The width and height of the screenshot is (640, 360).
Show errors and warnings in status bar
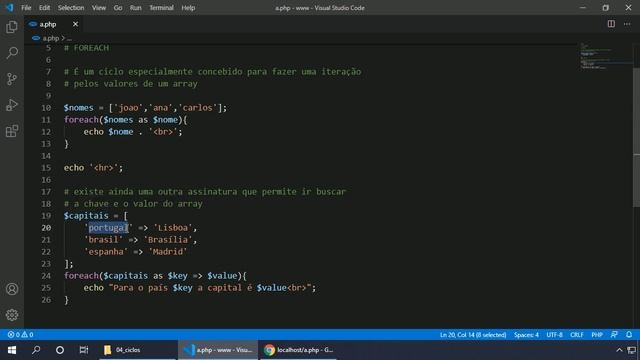pos(20,335)
